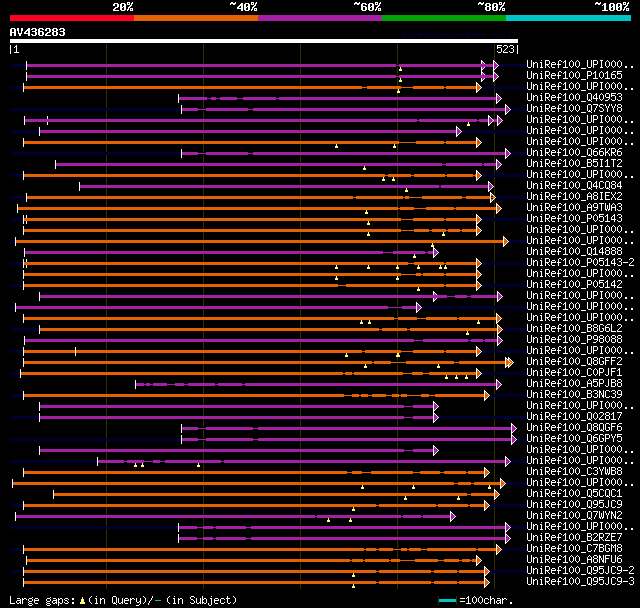Select the UniRef100_P05143-2 label
640x608 pixels.
click(580, 263)
